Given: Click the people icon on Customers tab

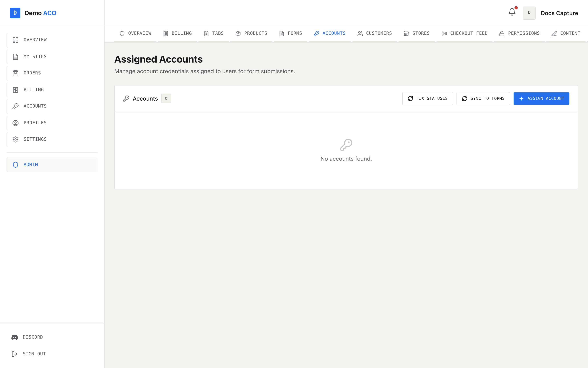Looking at the screenshot, I should coord(360,34).
